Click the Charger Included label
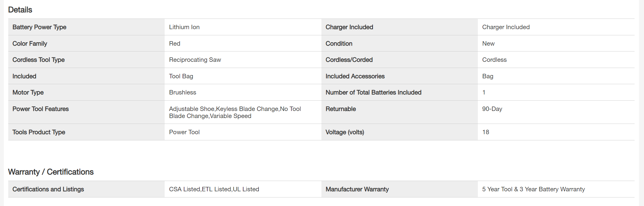 (349, 27)
